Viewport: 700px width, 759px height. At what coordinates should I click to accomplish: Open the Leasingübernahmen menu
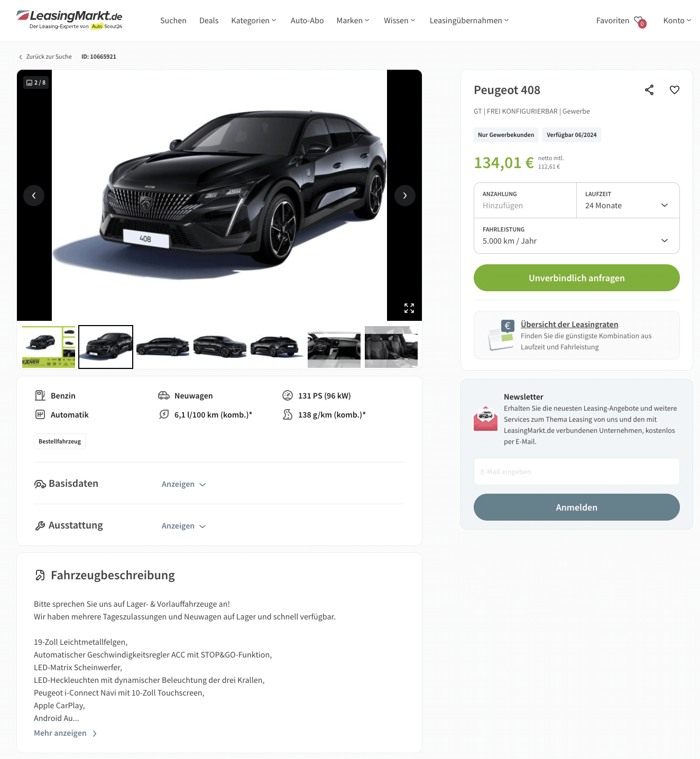pos(469,21)
